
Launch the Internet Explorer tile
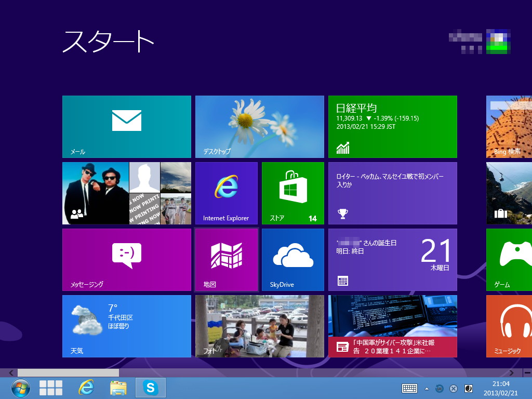[227, 193]
